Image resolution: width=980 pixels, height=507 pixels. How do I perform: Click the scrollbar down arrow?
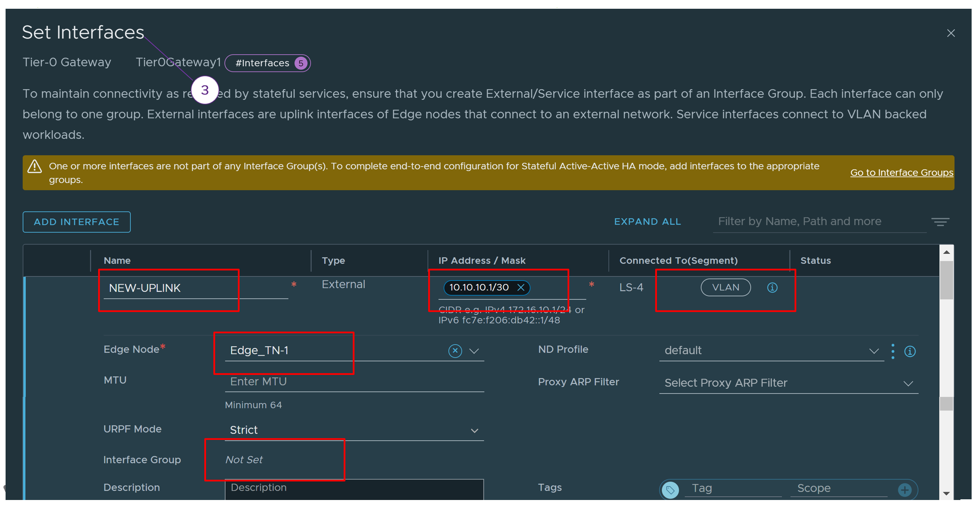pyautogui.click(x=946, y=493)
